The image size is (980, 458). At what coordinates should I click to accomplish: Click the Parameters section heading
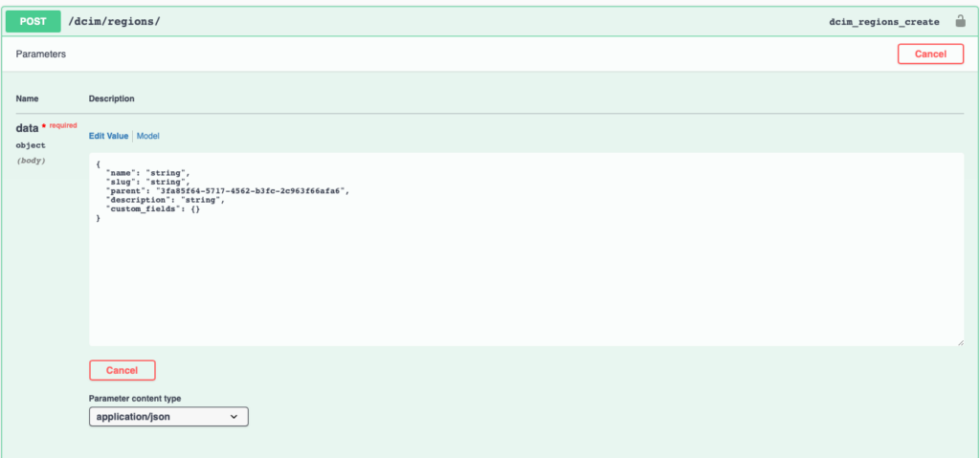tap(41, 55)
